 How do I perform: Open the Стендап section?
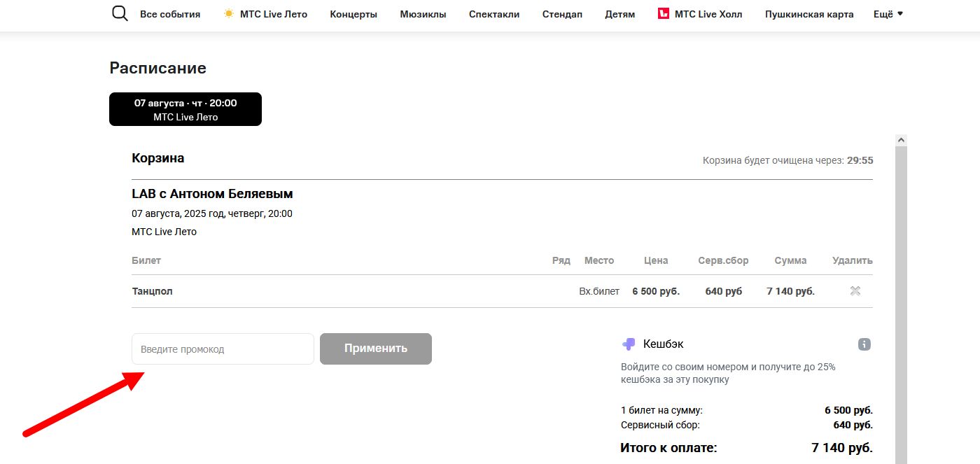click(x=562, y=13)
